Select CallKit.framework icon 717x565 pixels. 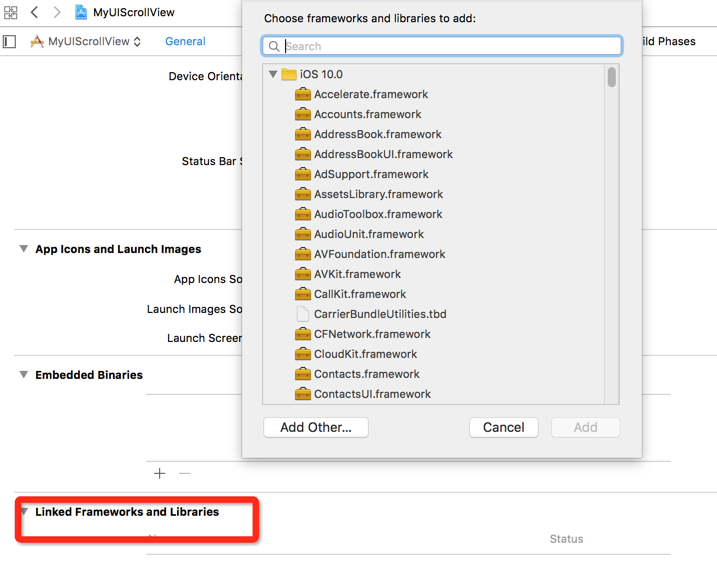303,294
